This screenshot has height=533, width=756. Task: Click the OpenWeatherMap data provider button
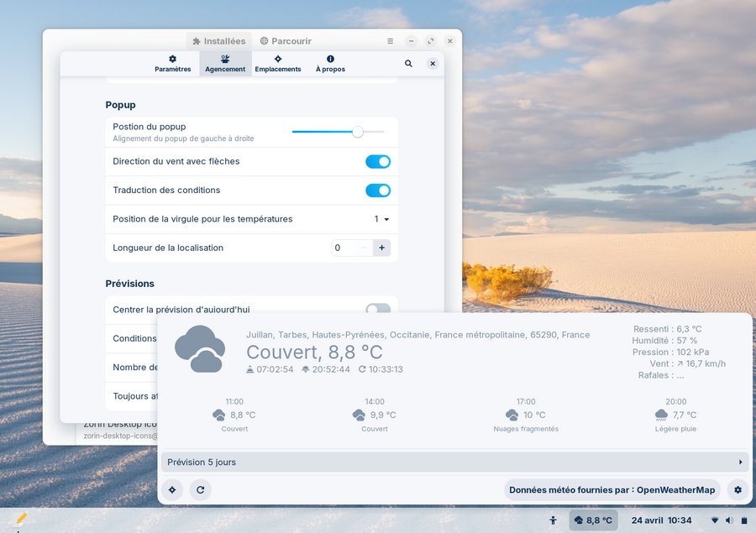[x=612, y=489]
